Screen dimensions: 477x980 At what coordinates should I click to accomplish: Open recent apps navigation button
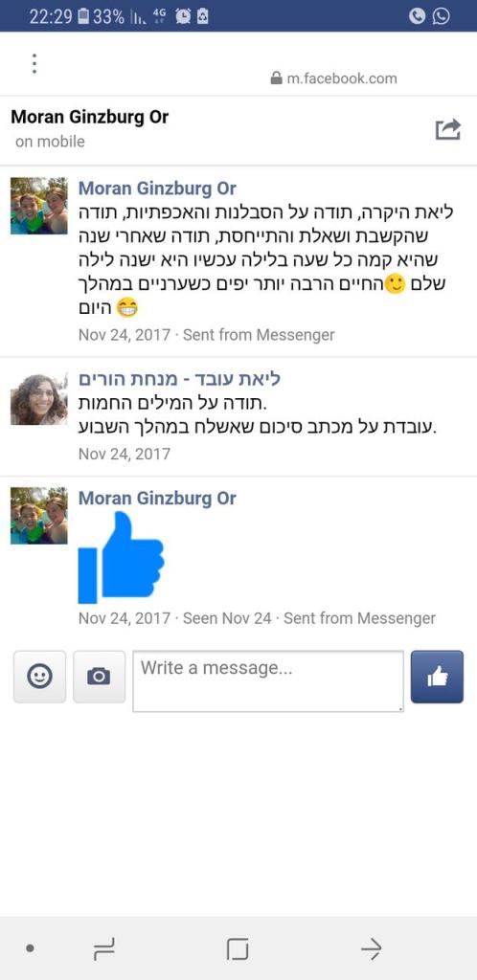click(103, 950)
